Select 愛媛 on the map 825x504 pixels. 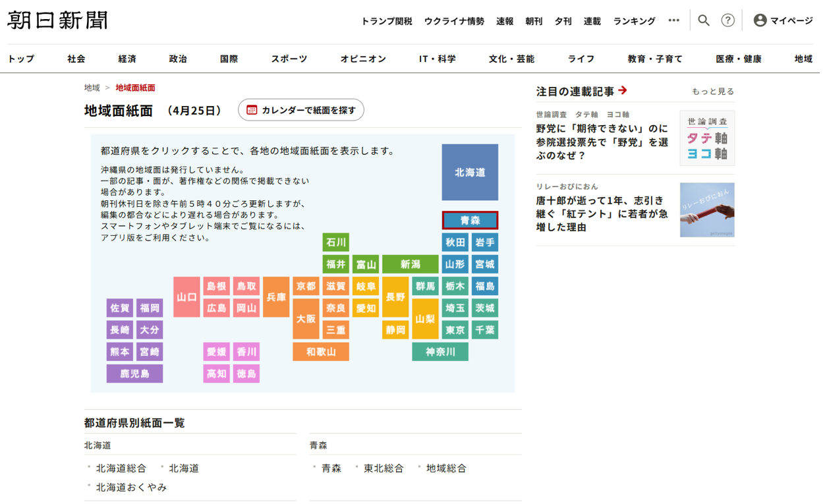point(219,354)
